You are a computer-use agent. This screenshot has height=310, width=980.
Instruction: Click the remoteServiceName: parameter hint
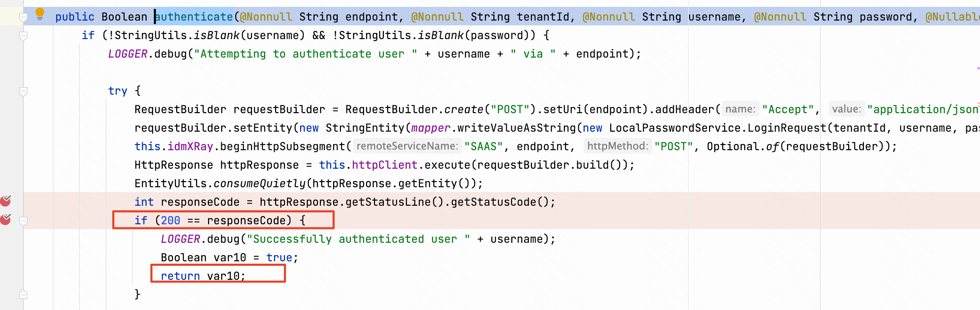407,146
